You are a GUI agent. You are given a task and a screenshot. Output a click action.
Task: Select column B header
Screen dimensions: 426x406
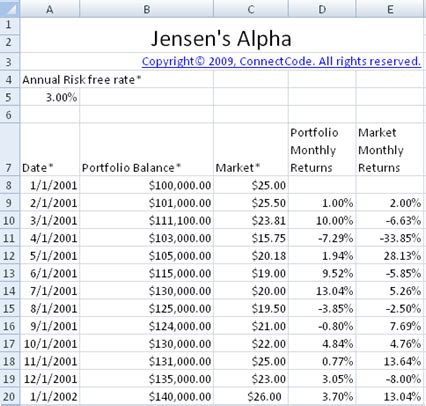146,9
